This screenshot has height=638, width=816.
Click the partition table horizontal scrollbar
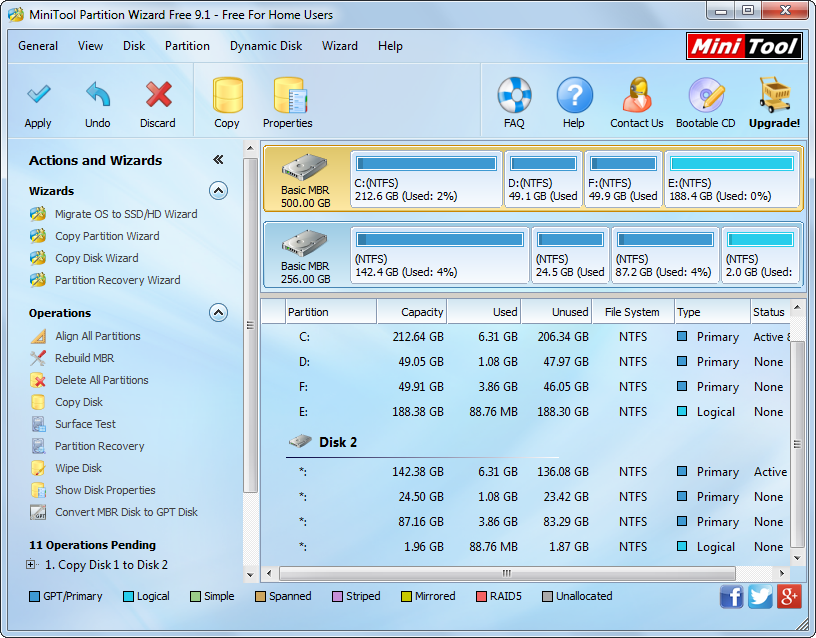pyautogui.click(x=507, y=573)
